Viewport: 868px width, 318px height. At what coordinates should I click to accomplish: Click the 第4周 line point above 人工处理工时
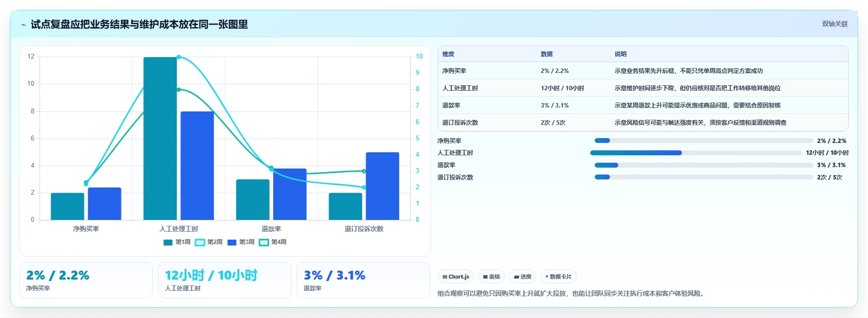pos(179,89)
